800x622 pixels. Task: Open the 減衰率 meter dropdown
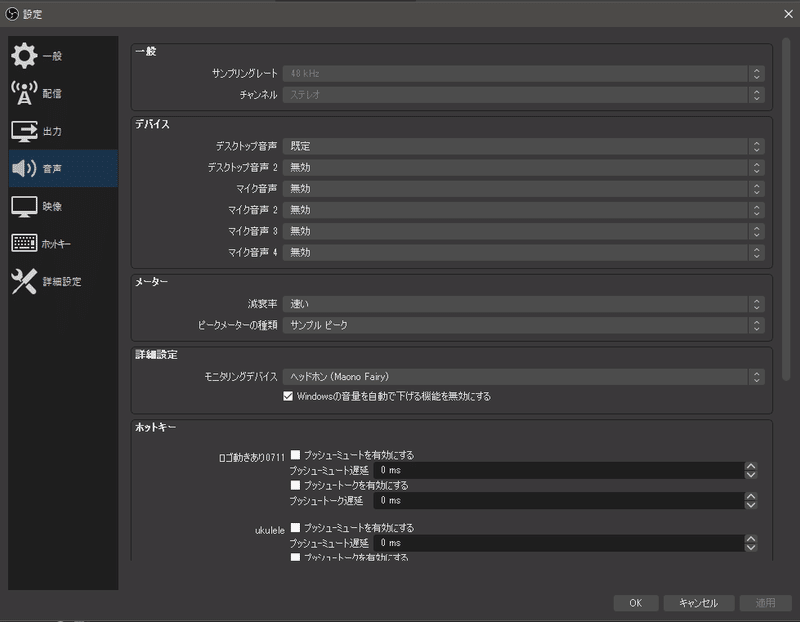tap(523, 304)
